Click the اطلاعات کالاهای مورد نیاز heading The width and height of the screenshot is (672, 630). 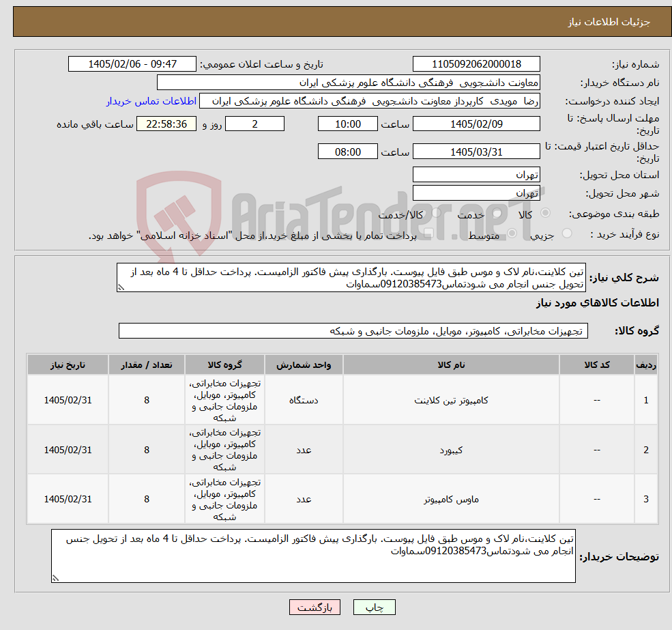tap(598, 303)
